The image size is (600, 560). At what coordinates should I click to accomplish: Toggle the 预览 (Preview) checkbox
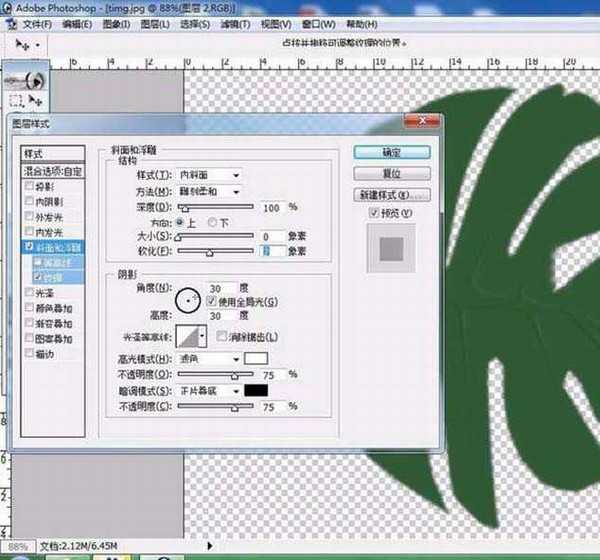click(373, 213)
